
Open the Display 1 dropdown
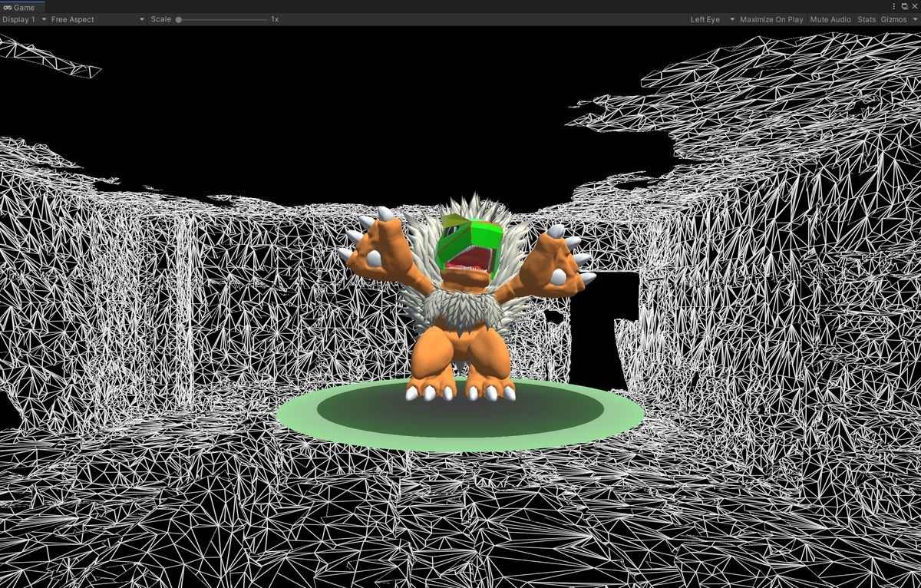coord(24,19)
